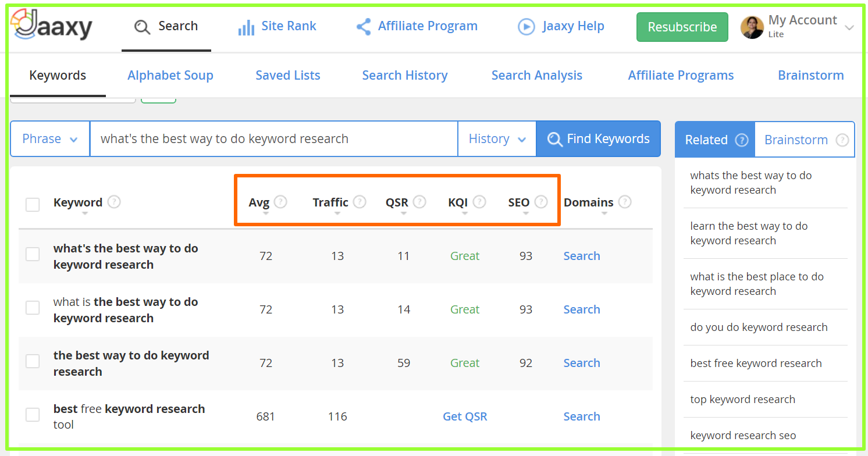Screen dimensions: 868x456
Task: Select the Brainstorm panel tab beside Related
Action: pyautogui.click(x=805, y=140)
